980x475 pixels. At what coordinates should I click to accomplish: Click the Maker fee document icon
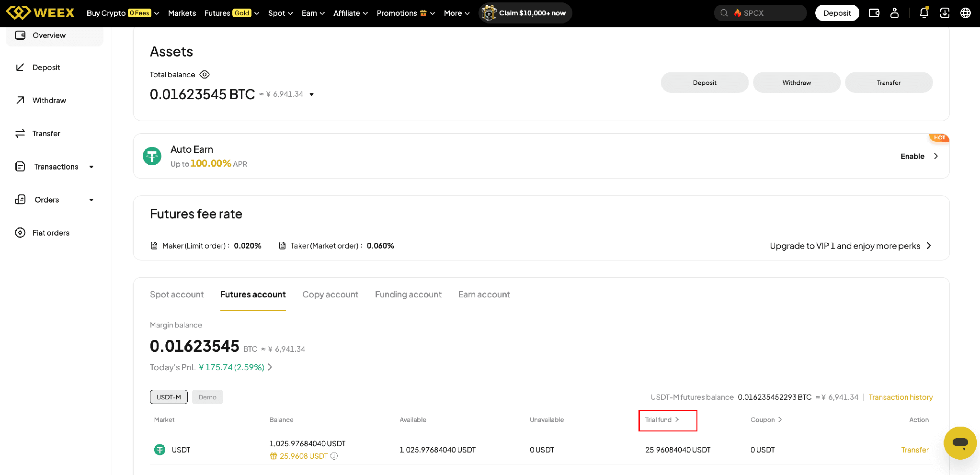tap(154, 246)
